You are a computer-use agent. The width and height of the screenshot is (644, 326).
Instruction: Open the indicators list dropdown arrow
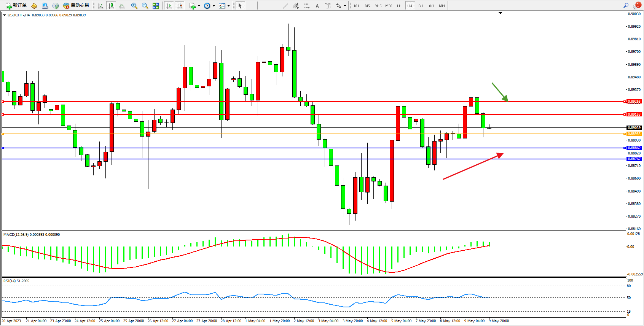(x=199, y=6)
